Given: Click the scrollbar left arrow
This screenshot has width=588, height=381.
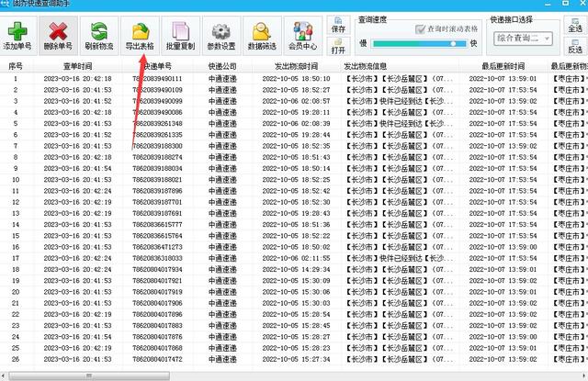Looking at the screenshot, I should point(4,375).
